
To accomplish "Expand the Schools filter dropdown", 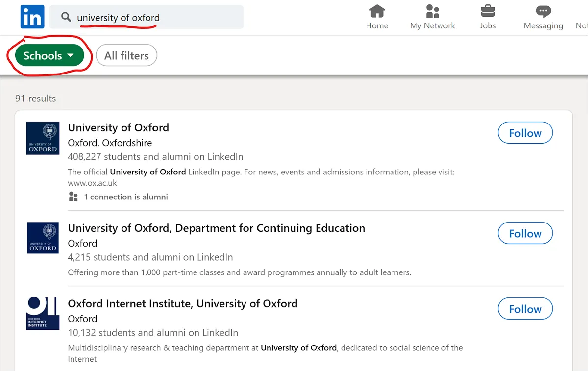I will pyautogui.click(x=49, y=55).
